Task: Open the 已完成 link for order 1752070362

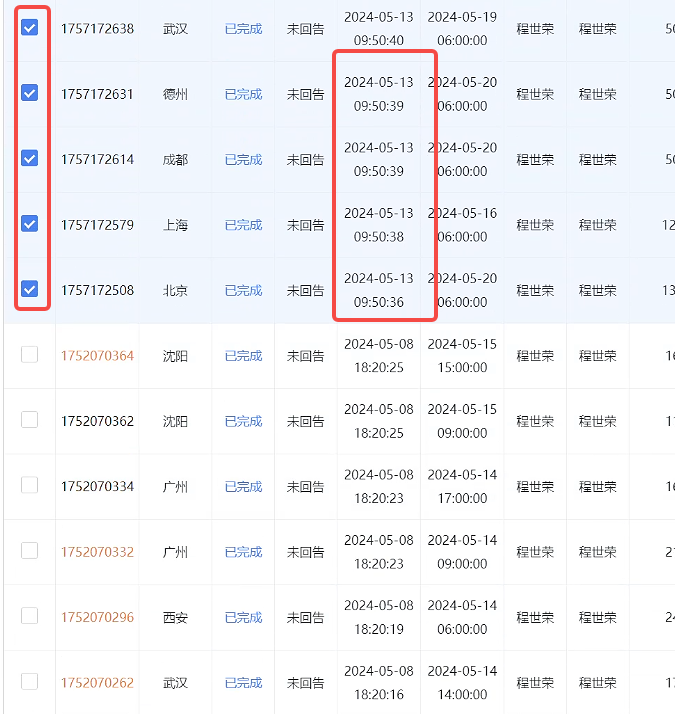Action: pyautogui.click(x=244, y=421)
